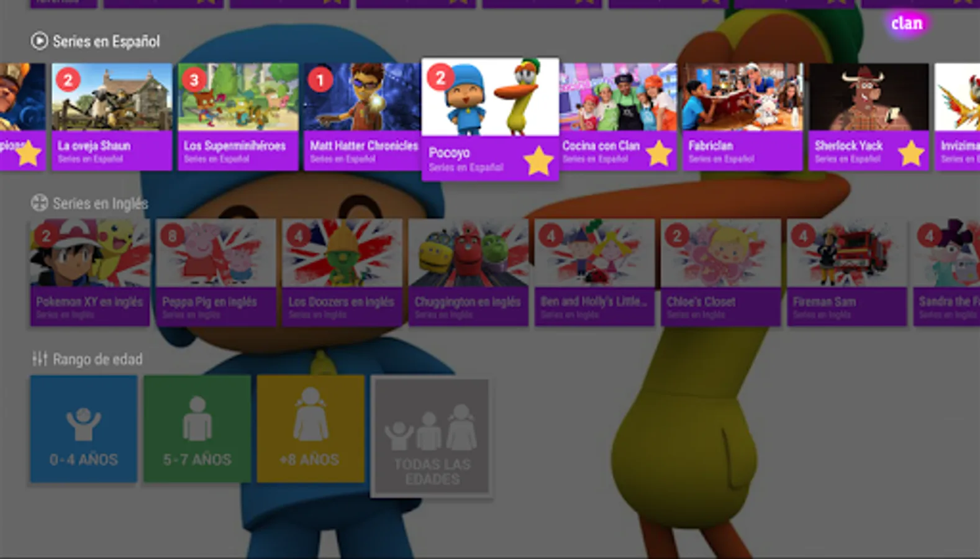
Task: Click the red badge 2 on La oveja Shaun
Action: [68, 80]
